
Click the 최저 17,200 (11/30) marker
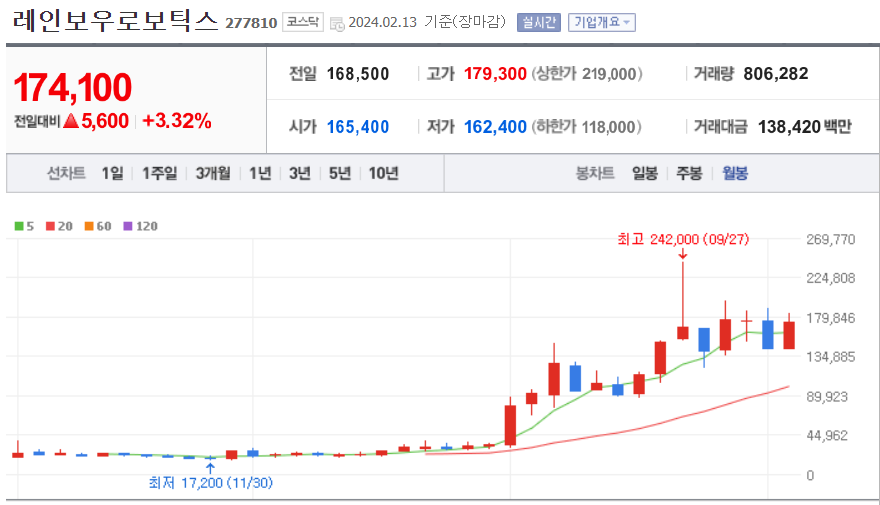coord(210,483)
